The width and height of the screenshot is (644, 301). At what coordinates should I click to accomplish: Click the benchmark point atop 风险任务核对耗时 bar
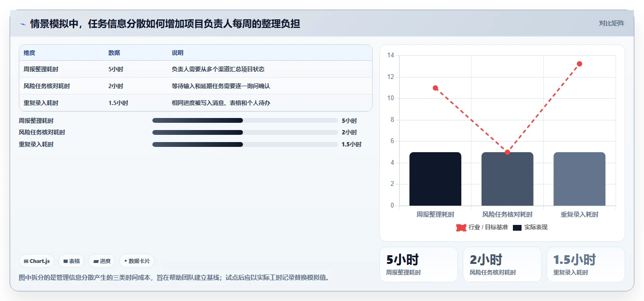pos(507,152)
